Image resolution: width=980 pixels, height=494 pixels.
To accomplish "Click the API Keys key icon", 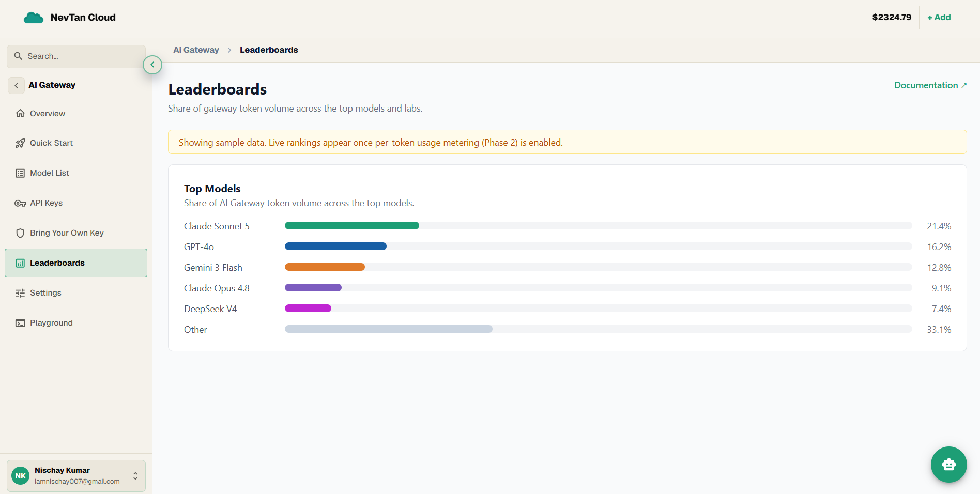I will (20, 203).
